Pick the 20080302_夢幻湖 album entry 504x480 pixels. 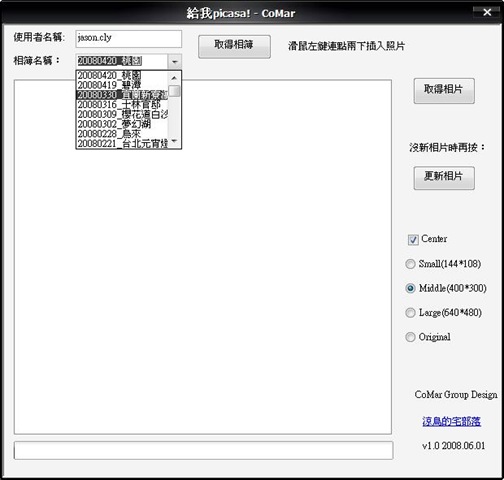(122, 124)
